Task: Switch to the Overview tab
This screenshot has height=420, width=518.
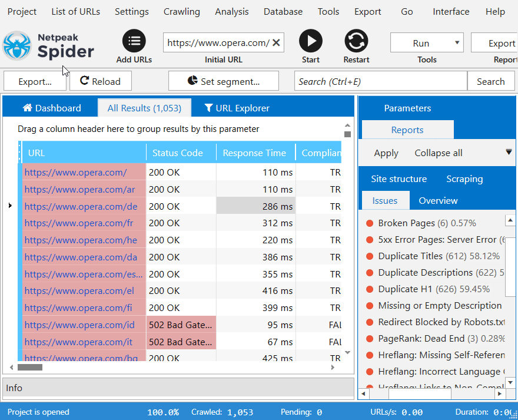Action: tap(438, 200)
